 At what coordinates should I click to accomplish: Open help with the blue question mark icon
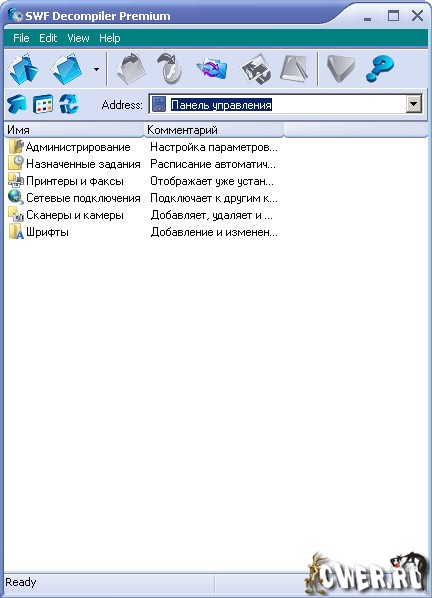[379, 69]
